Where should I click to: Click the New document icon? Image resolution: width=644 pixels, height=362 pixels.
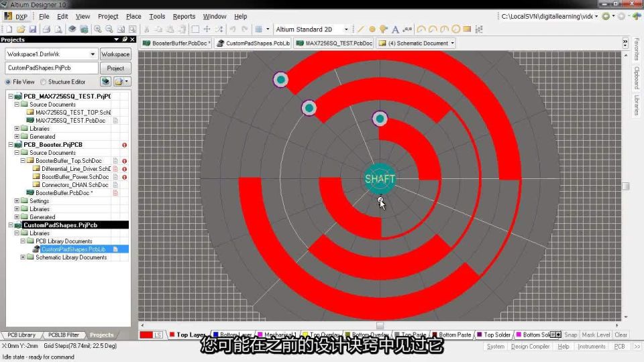[x=9, y=29]
